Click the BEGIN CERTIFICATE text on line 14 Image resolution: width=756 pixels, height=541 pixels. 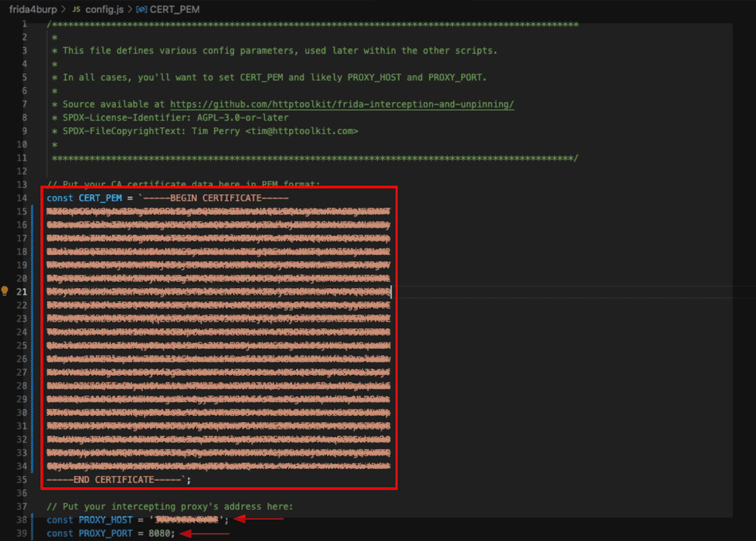point(230,198)
